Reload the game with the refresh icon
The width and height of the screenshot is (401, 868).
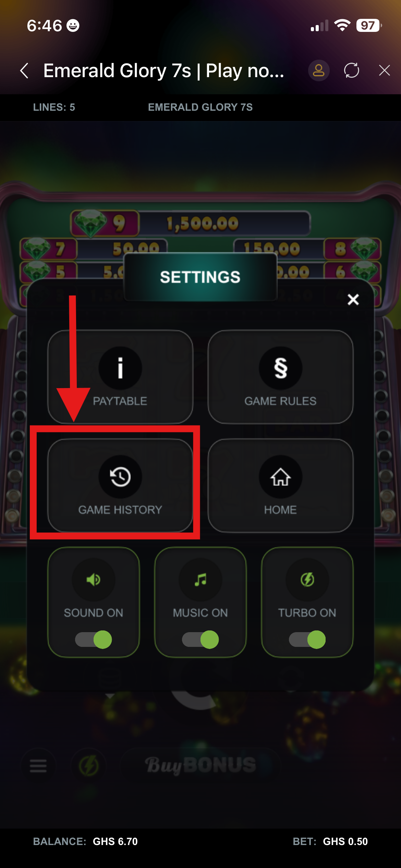[352, 71]
